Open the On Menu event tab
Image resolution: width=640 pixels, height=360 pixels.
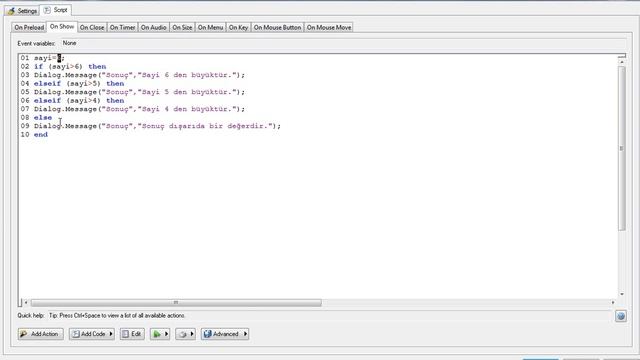[210, 27]
